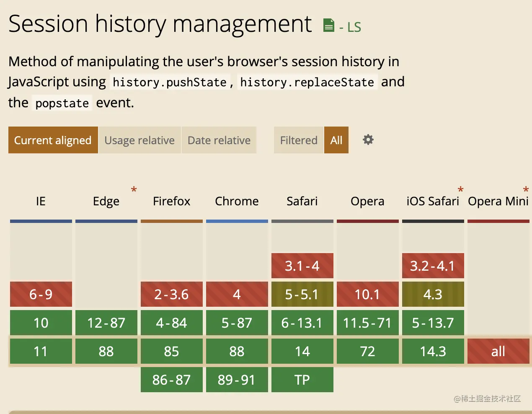Show the iOS Safari footnote asterisk
Viewport: 532px width, 414px height.
[x=460, y=191]
